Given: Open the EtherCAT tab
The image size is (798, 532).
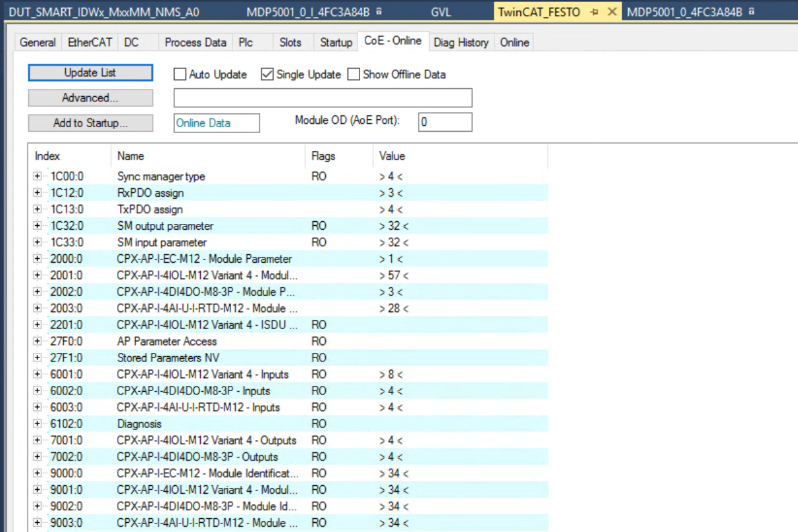Looking at the screenshot, I should point(90,42).
